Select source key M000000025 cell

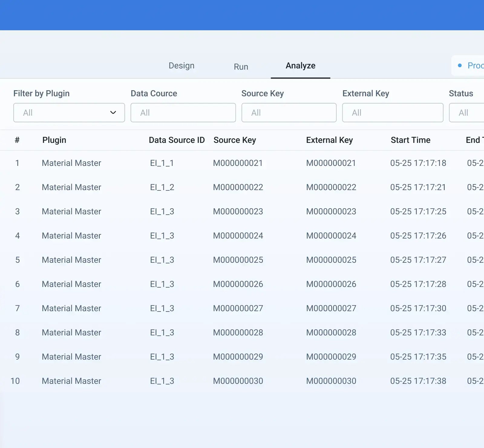pyautogui.click(x=238, y=260)
